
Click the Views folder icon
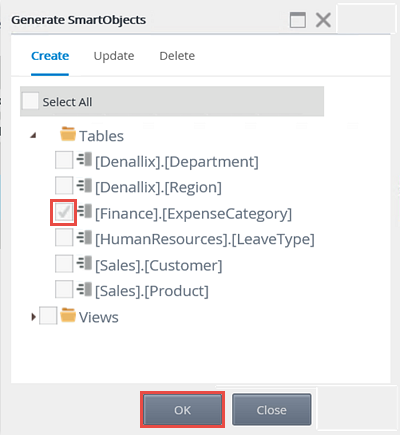68,315
